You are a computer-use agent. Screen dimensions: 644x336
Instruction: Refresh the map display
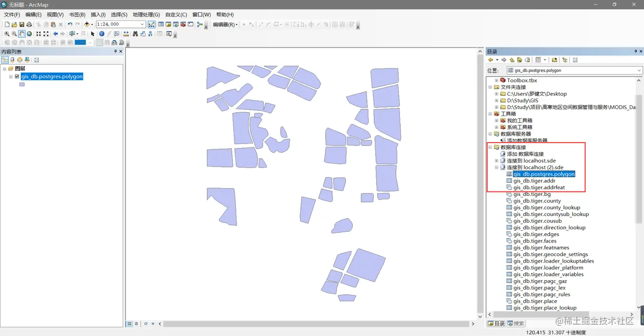tap(146, 324)
